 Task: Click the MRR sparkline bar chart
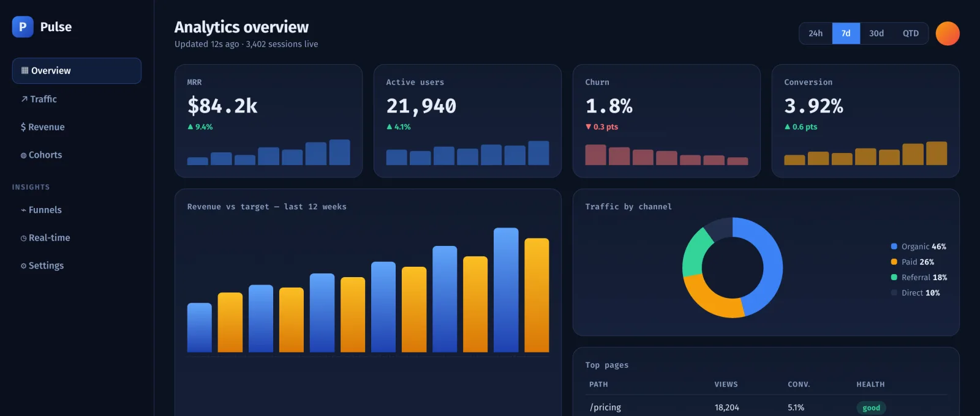coord(269,152)
